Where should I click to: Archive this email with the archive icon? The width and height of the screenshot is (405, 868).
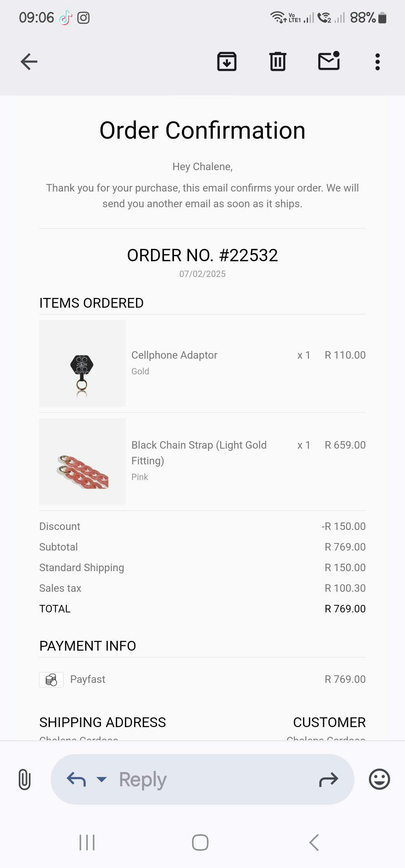click(227, 62)
